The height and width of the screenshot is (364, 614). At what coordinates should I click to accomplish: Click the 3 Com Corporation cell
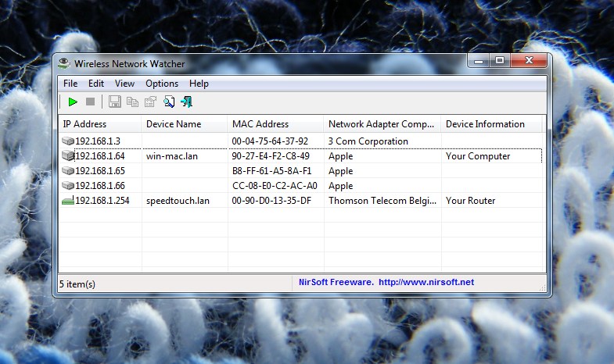pos(368,141)
